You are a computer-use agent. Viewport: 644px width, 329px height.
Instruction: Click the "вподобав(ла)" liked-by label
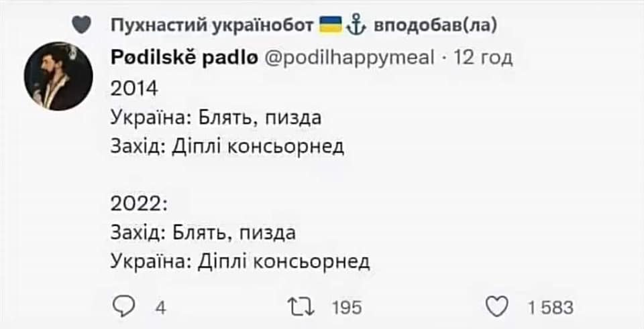click(434, 25)
